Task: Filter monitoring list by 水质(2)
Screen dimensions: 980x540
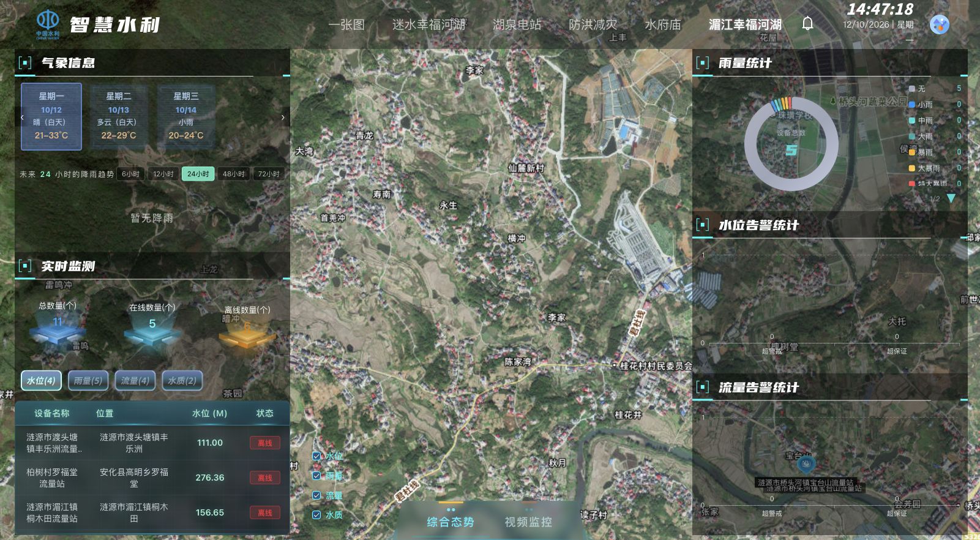Action: pyautogui.click(x=182, y=380)
